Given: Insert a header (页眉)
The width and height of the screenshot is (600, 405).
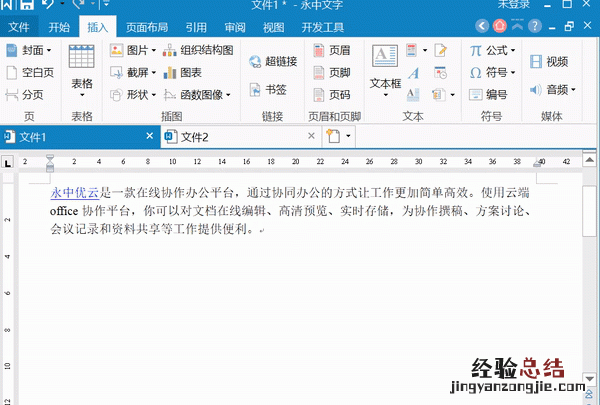Looking at the screenshot, I should (331, 49).
